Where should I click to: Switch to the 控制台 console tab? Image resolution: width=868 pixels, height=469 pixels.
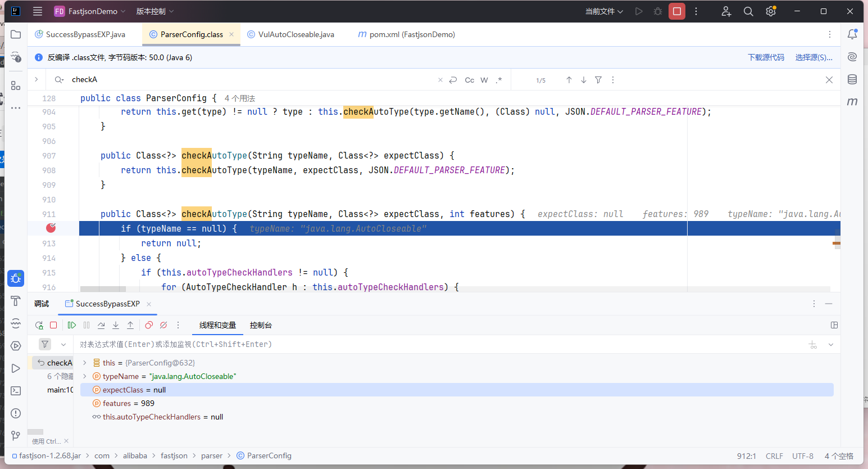click(261, 325)
